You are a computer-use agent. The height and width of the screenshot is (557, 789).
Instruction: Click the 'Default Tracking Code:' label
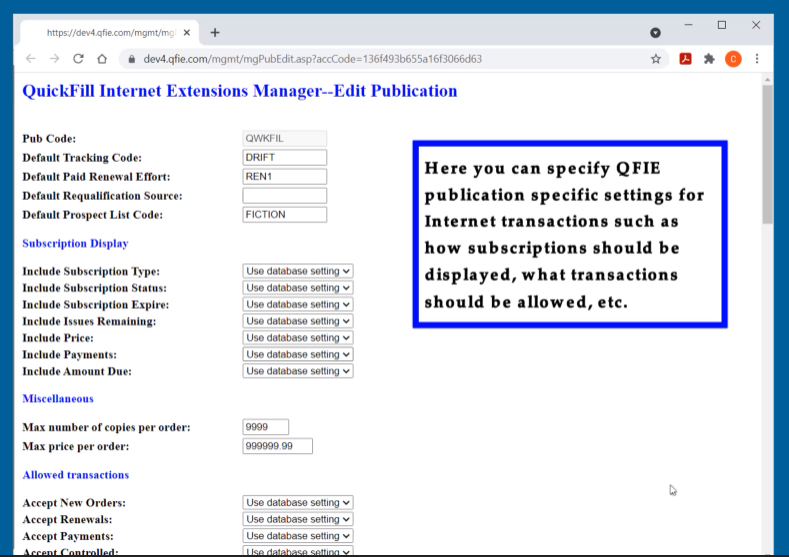[82, 158]
